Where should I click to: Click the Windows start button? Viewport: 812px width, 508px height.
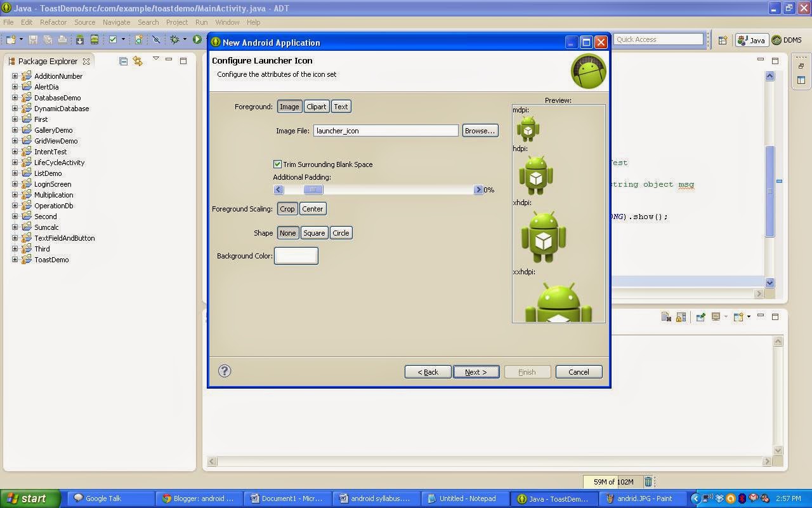[30, 498]
